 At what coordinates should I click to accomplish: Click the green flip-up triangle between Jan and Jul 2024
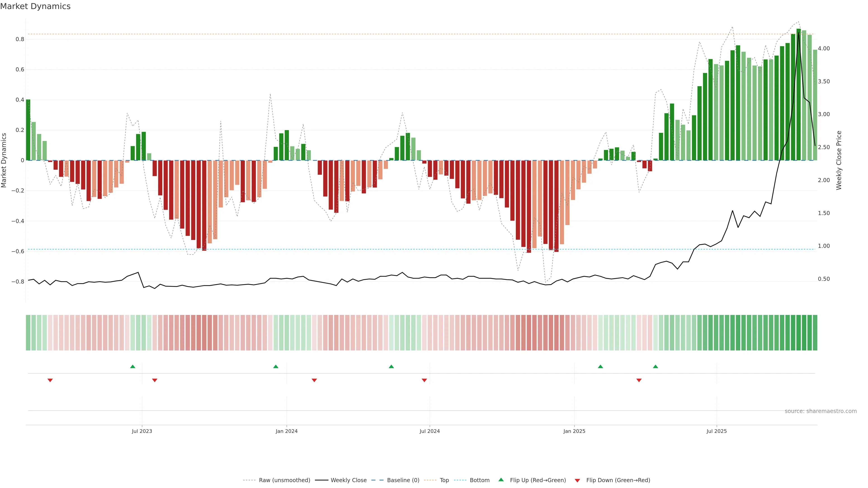click(391, 366)
